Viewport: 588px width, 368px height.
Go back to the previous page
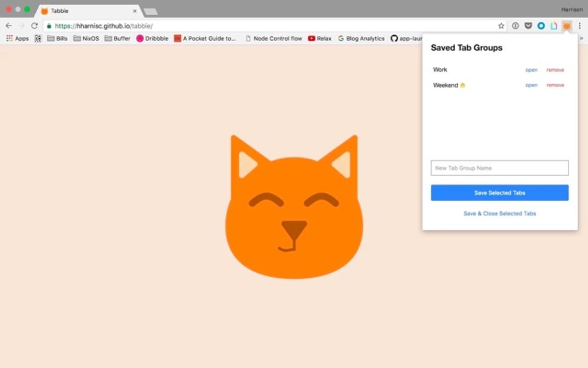(9, 26)
